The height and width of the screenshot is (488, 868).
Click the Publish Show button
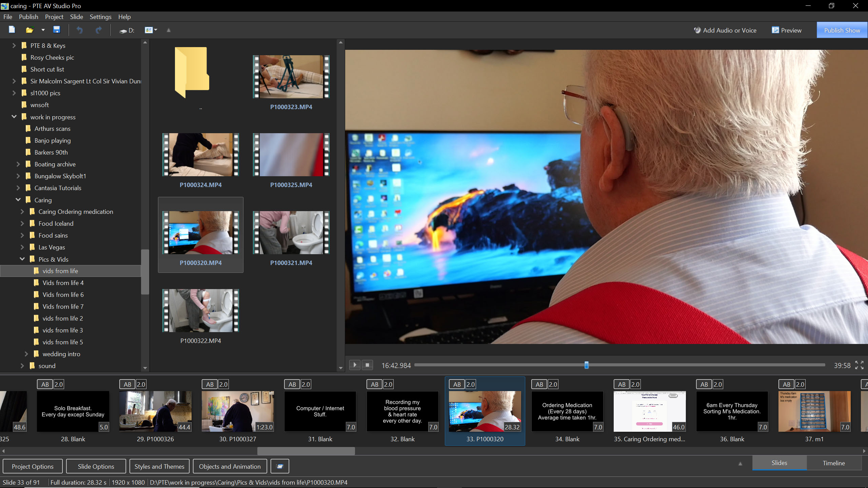point(842,30)
